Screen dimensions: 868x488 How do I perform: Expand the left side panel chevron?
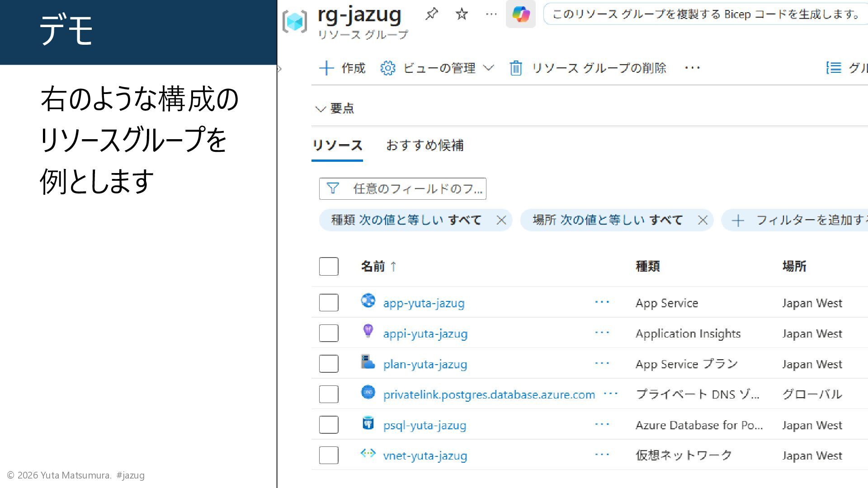(x=280, y=69)
